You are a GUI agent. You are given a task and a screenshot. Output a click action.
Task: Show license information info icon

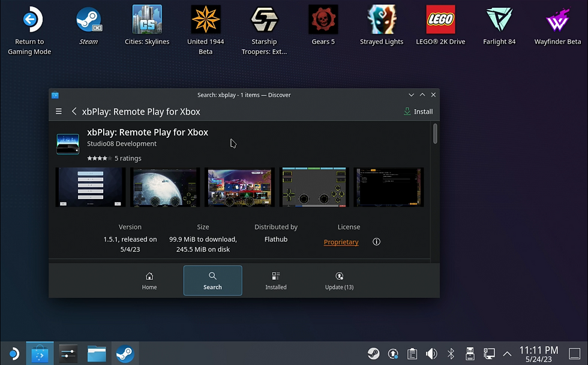click(x=377, y=242)
